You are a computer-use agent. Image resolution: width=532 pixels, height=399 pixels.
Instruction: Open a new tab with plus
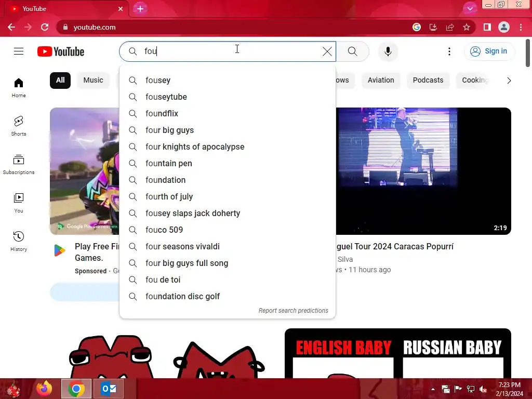[140, 9]
